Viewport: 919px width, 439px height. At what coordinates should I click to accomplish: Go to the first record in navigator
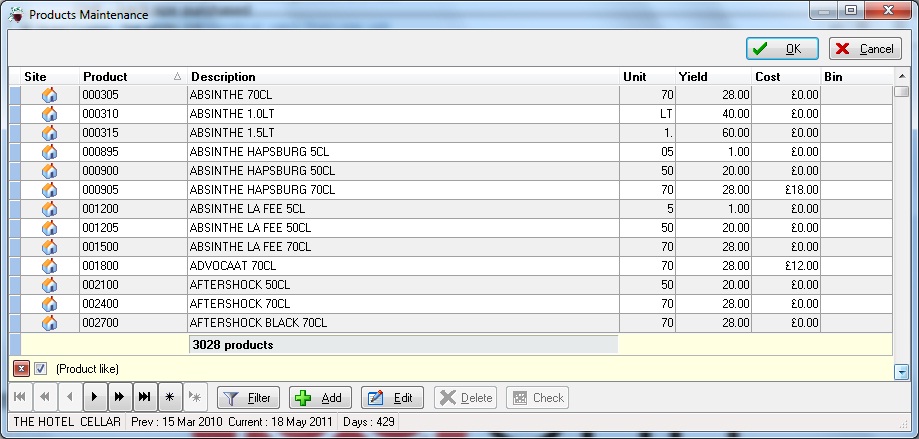coord(19,397)
